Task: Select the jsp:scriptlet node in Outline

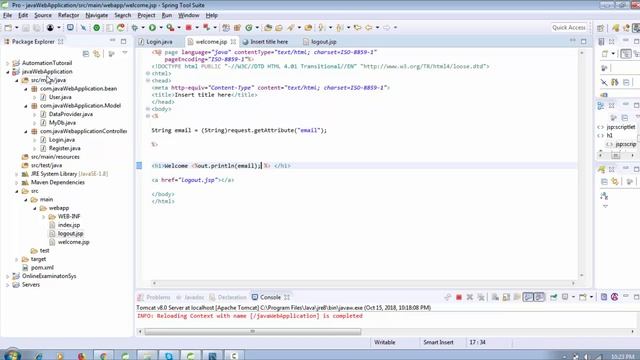Action: tap(620, 127)
